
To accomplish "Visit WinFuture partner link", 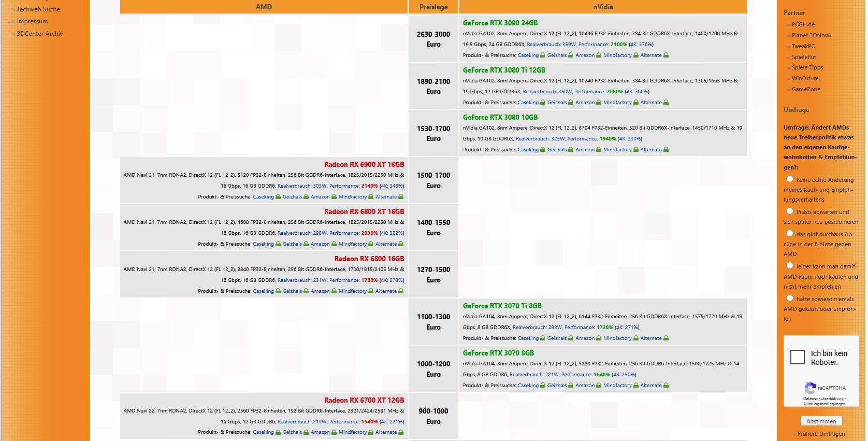I will click(805, 78).
